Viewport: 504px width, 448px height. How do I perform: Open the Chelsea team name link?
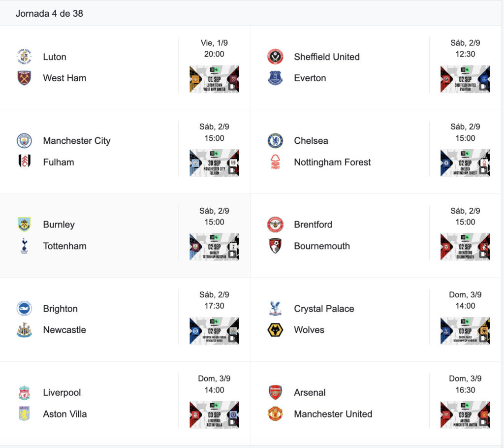(311, 141)
